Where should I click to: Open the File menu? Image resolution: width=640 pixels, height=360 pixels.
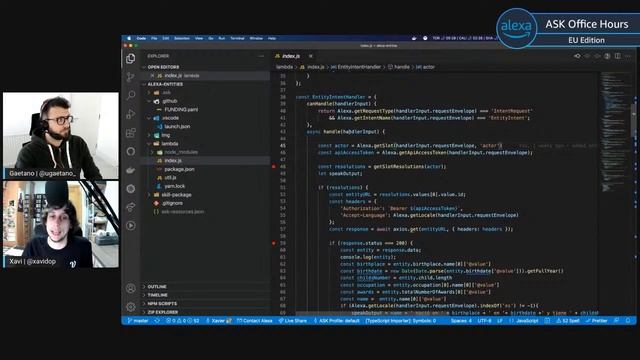[154, 38]
